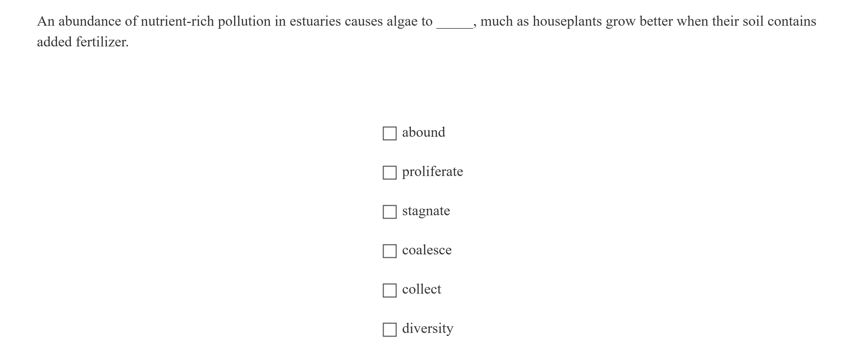Viewport: 868px width, 347px height.
Task: Click the answer text "coalesce"
Action: tap(427, 250)
